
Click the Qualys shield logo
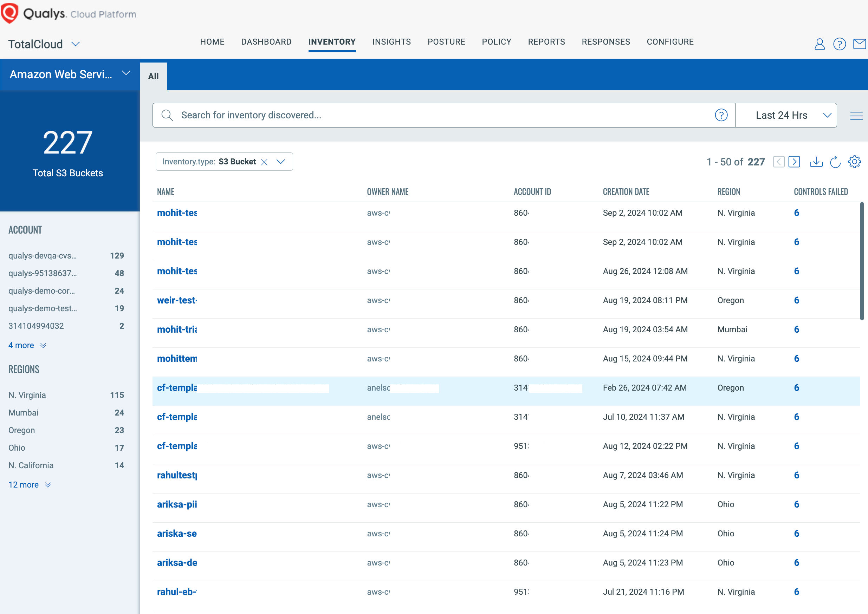click(10, 13)
